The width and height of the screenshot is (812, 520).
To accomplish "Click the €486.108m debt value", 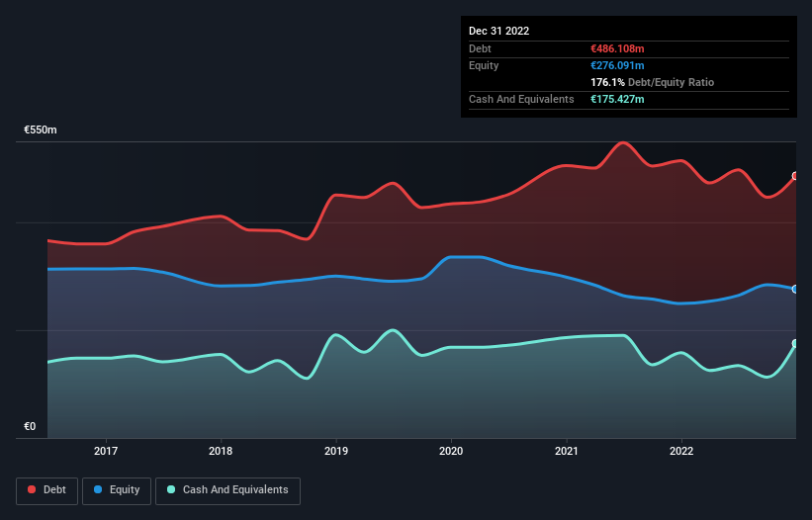I will [x=617, y=48].
